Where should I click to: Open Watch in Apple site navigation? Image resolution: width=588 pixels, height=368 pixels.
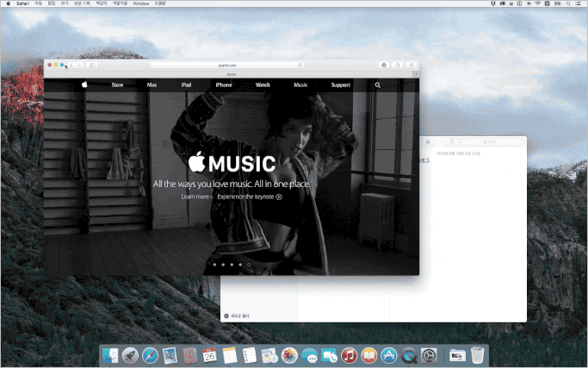[x=263, y=84]
